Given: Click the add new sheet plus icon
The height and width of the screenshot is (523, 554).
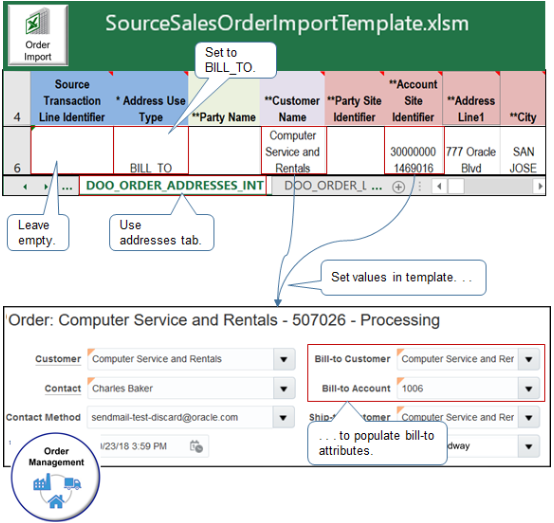Looking at the screenshot, I should [398, 187].
